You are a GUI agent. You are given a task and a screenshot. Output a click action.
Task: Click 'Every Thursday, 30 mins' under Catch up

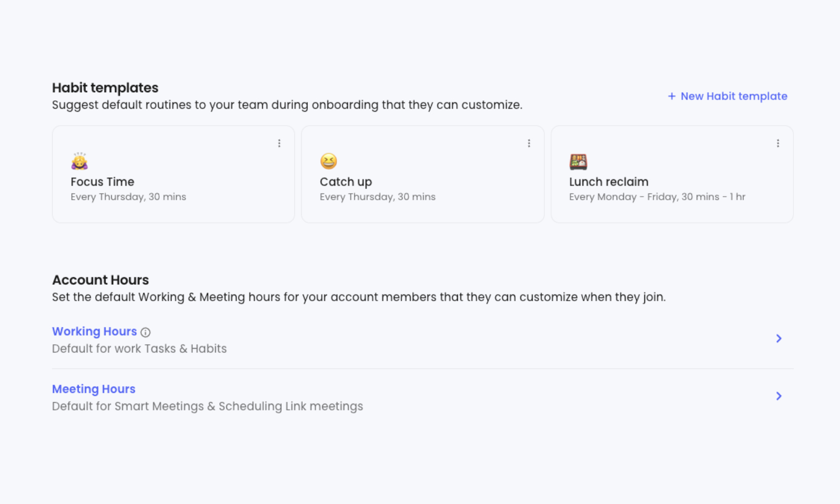click(x=377, y=197)
